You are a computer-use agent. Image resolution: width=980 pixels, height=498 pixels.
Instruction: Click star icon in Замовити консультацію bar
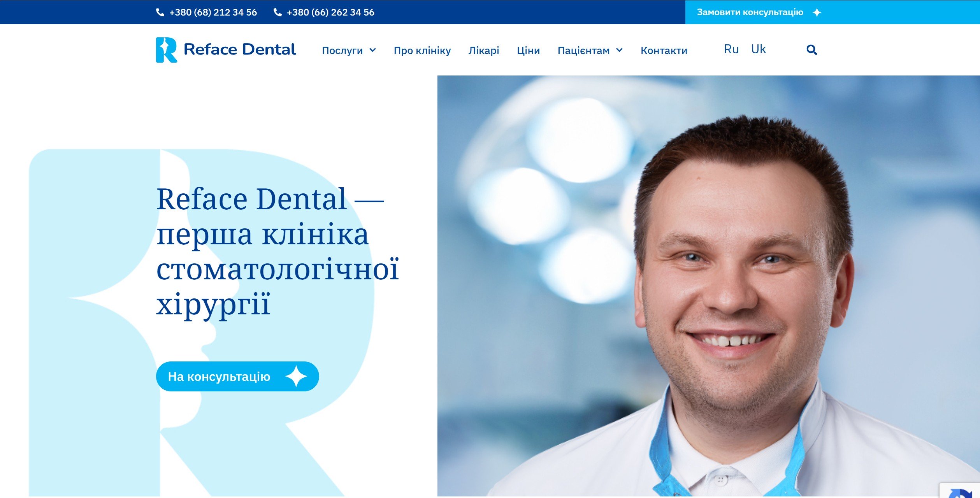[x=817, y=12]
